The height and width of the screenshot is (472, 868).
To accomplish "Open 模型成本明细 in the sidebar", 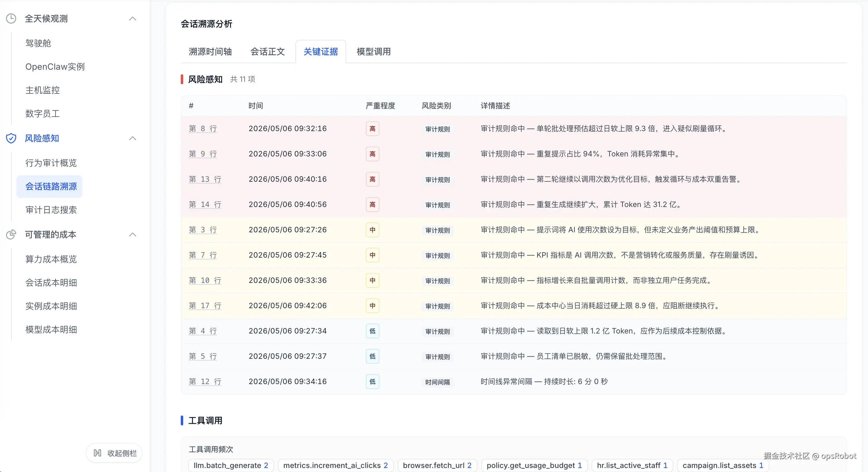I will coord(51,329).
